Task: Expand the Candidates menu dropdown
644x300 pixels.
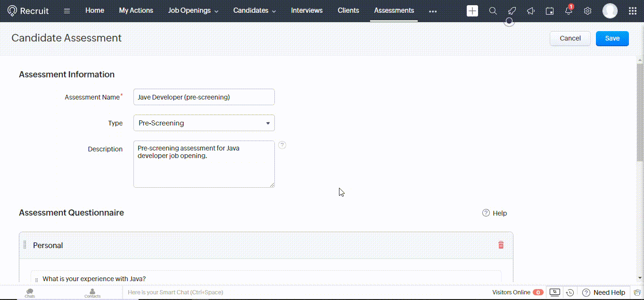Action: click(x=255, y=10)
